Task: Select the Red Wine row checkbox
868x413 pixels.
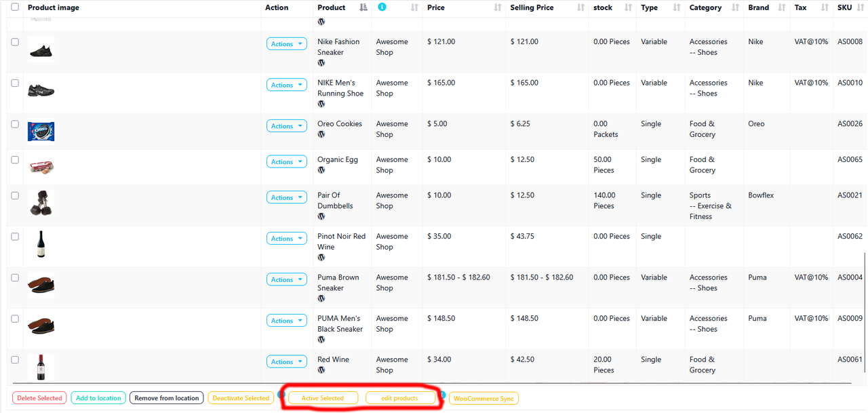Action: point(15,359)
